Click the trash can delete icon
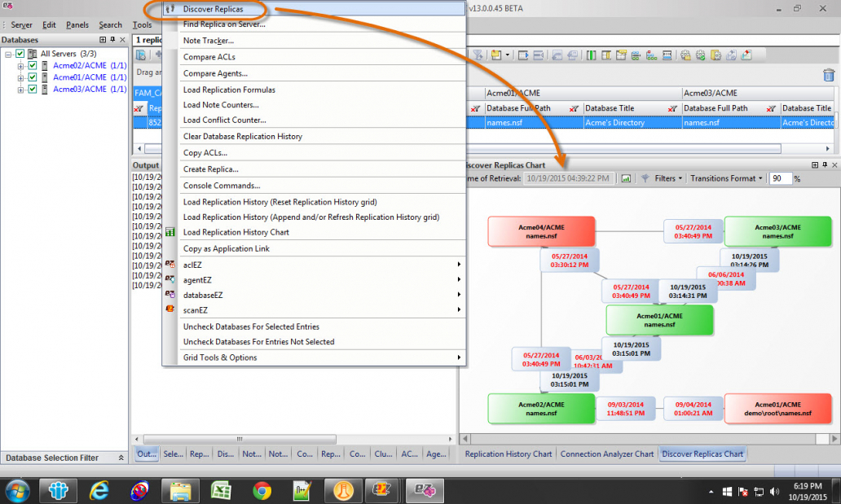 [829, 75]
